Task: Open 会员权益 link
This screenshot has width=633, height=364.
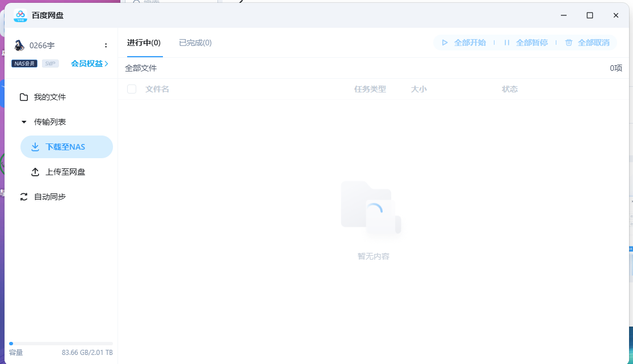Action: click(x=90, y=64)
